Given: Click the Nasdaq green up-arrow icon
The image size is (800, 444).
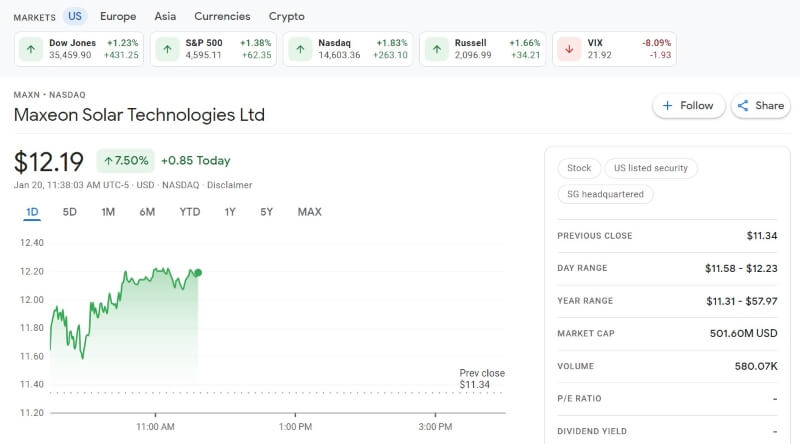Looking at the screenshot, I should point(300,49).
